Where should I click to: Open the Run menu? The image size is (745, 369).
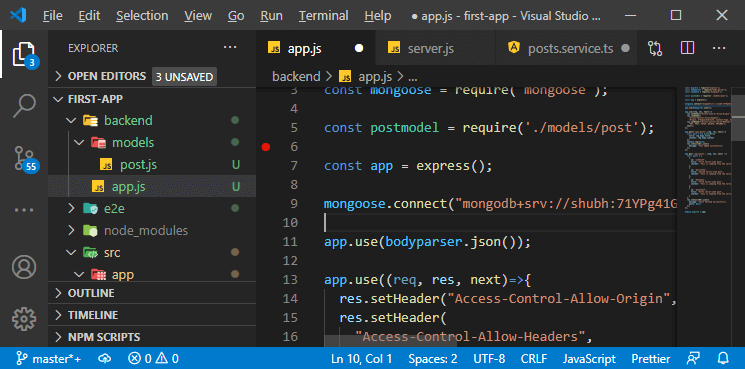point(271,16)
